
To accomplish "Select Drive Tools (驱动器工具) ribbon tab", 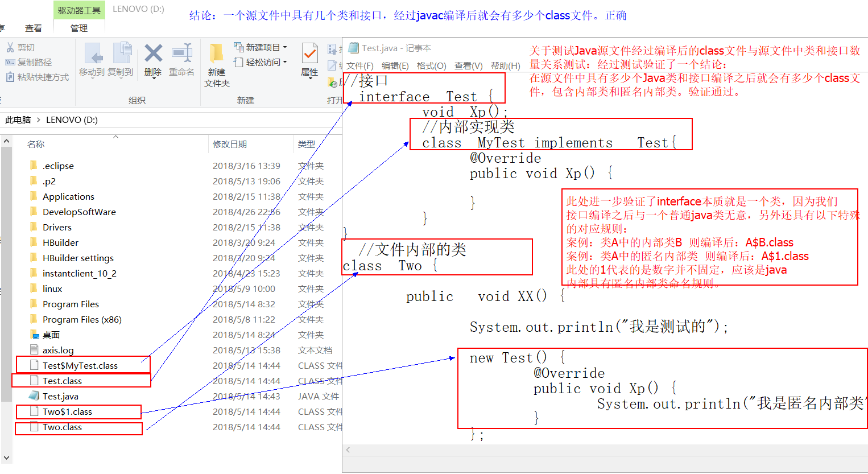I will (79, 10).
